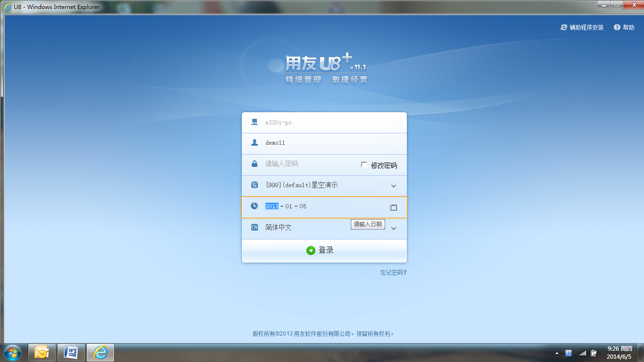The image size is (644, 362).
Task: Show hidden tray icons arrow
Action: point(557,353)
